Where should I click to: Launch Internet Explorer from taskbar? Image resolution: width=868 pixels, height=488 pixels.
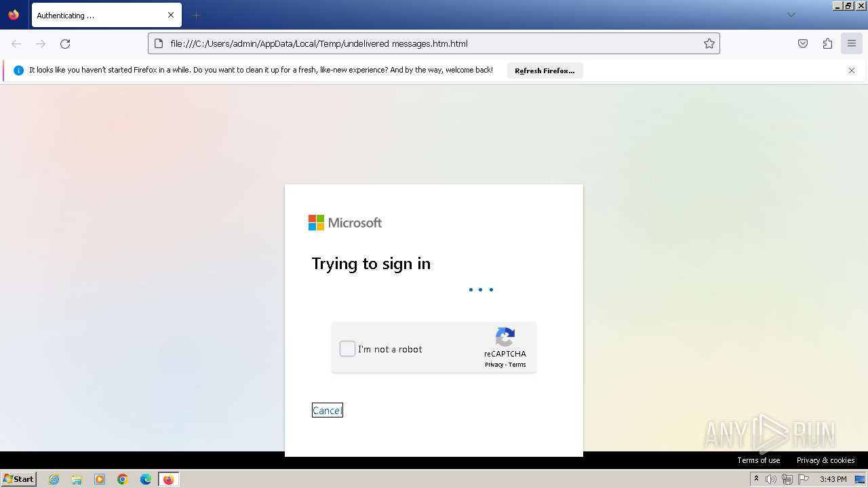(x=54, y=479)
